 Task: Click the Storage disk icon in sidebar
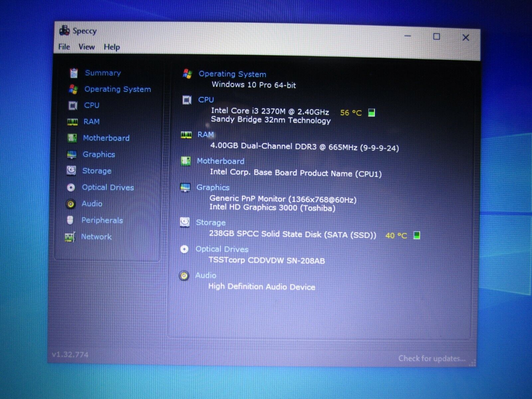pos(71,171)
